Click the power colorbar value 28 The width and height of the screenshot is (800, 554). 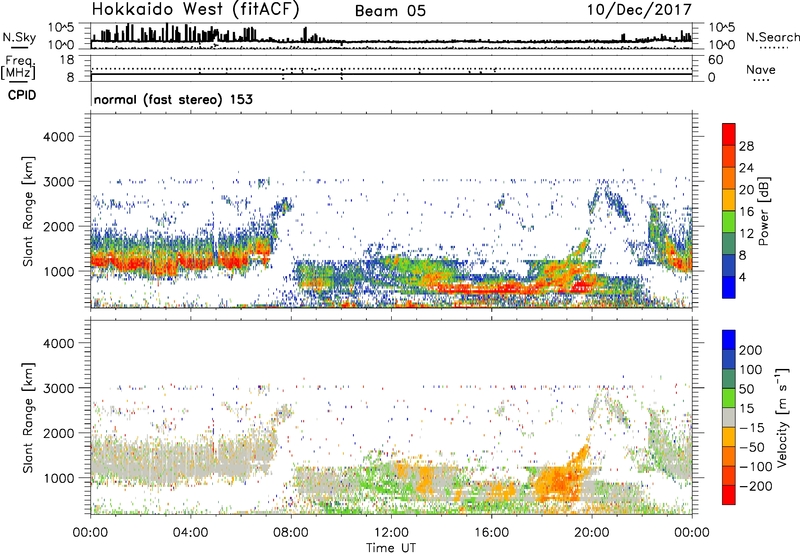coord(746,146)
